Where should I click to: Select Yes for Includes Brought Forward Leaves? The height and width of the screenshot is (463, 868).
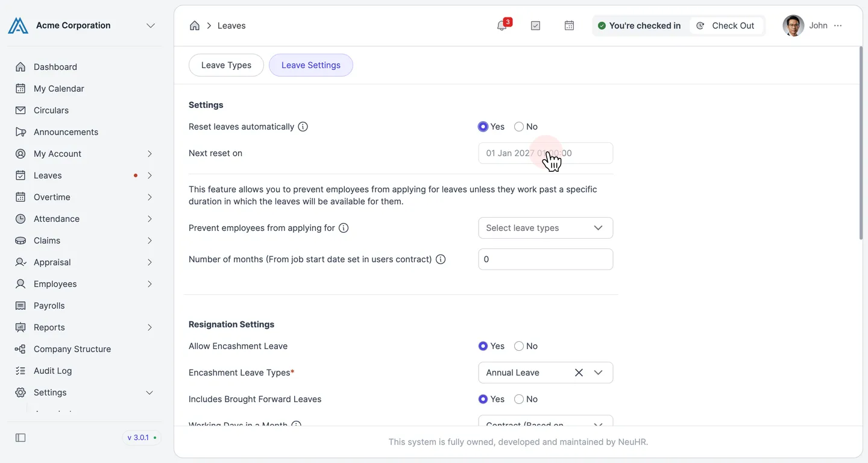(x=483, y=399)
